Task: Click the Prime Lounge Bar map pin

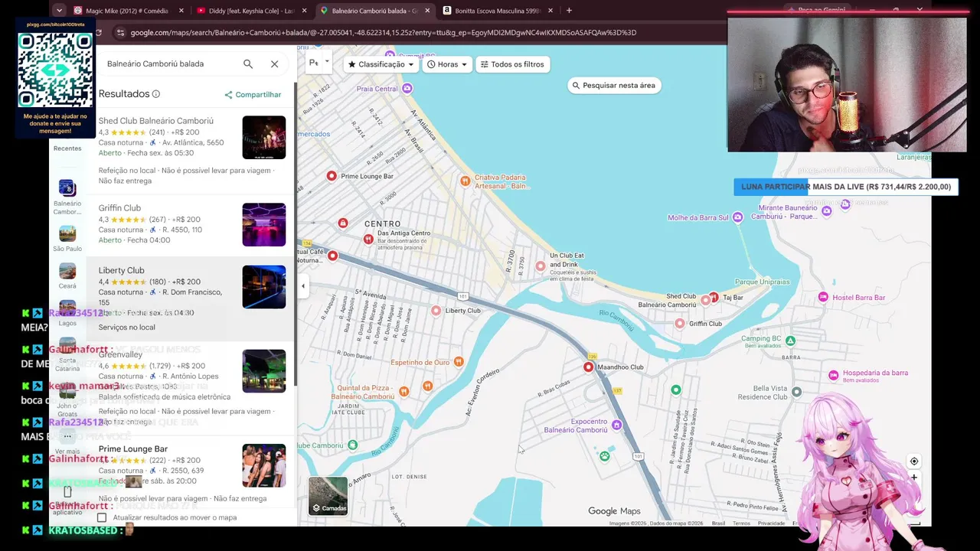Action: click(x=332, y=176)
